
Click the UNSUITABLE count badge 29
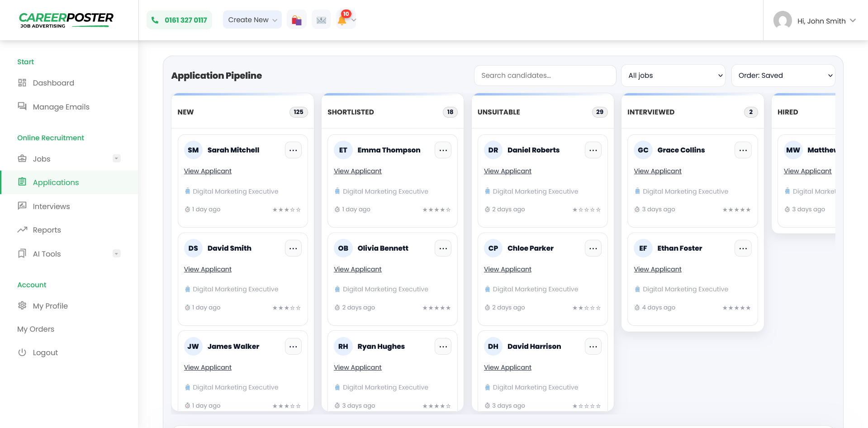tap(600, 112)
